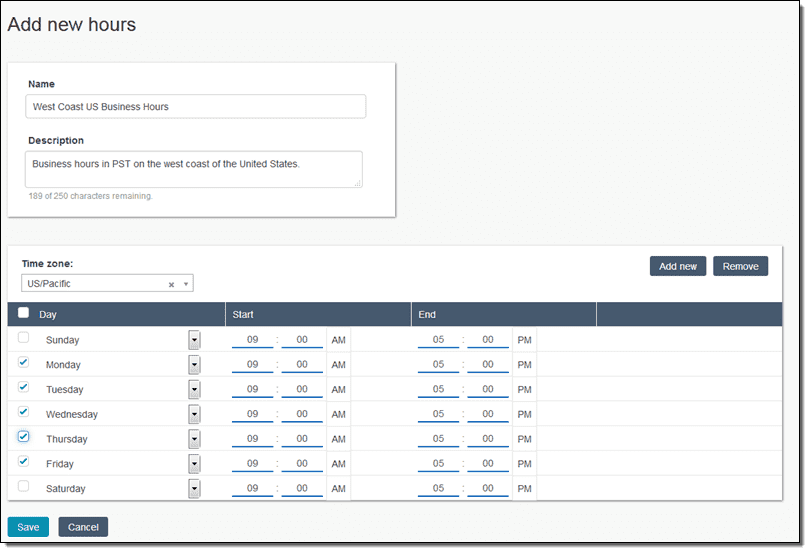810x553 pixels.
Task: Open the Time zone dropdown arrow
Action: (x=185, y=284)
